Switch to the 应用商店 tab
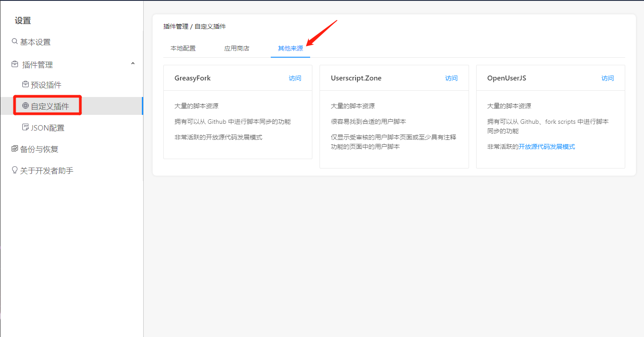 coord(237,48)
